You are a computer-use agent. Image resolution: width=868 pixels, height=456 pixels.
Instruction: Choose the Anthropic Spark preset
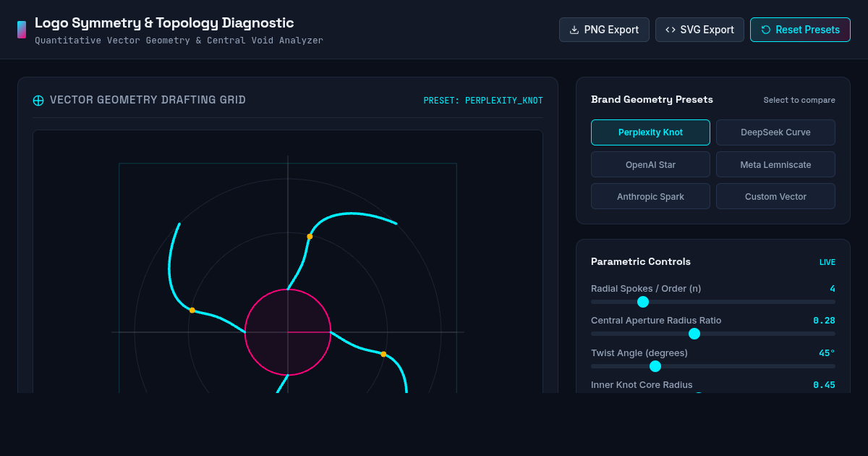click(650, 196)
